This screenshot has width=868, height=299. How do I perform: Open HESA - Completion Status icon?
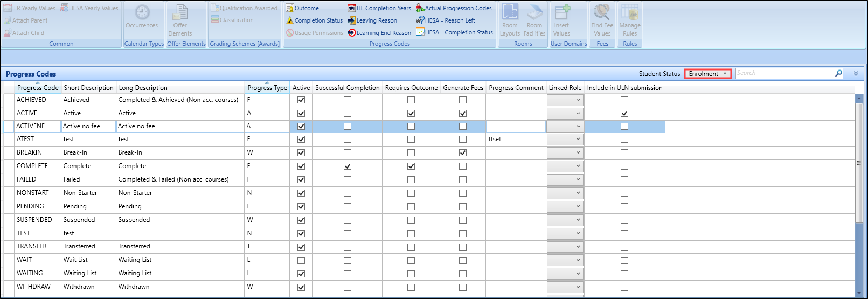click(x=420, y=32)
